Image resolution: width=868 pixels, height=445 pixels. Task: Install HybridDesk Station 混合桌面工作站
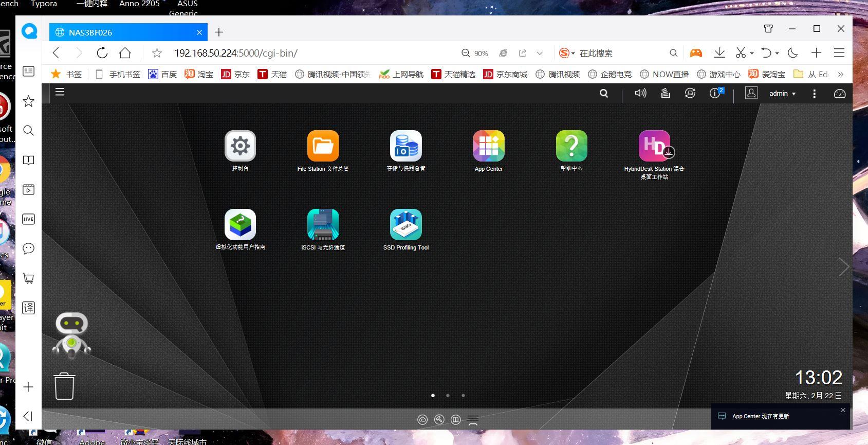point(654,146)
